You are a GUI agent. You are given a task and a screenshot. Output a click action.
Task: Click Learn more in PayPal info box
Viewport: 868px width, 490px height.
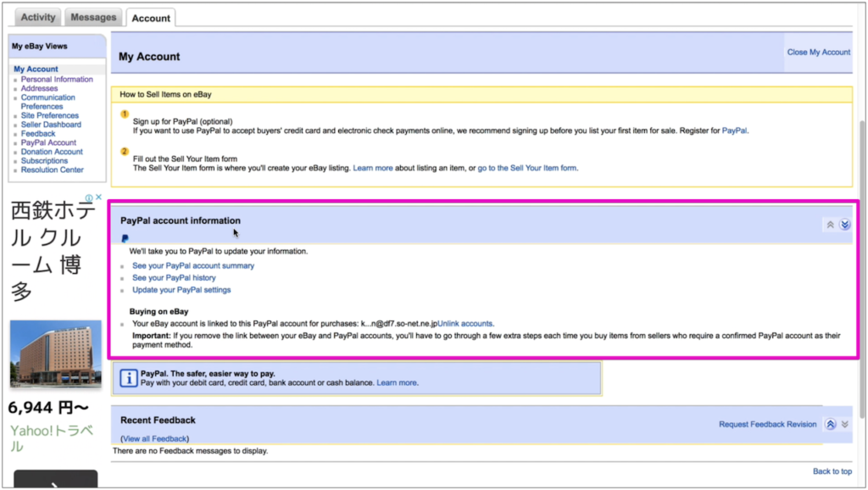point(397,382)
